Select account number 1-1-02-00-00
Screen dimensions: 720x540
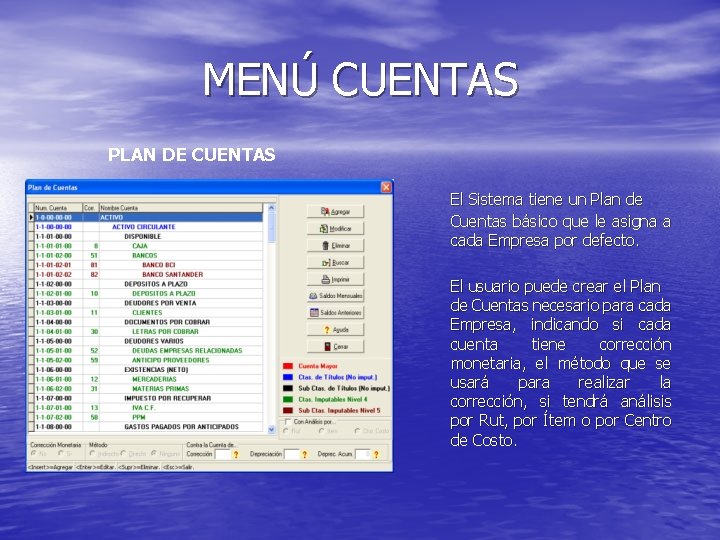click(x=146, y=284)
